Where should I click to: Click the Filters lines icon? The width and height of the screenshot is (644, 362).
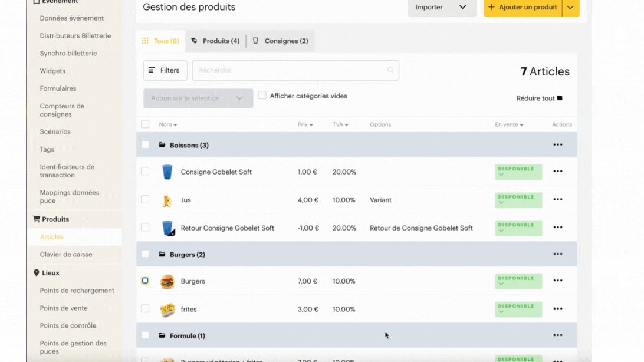point(152,70)
